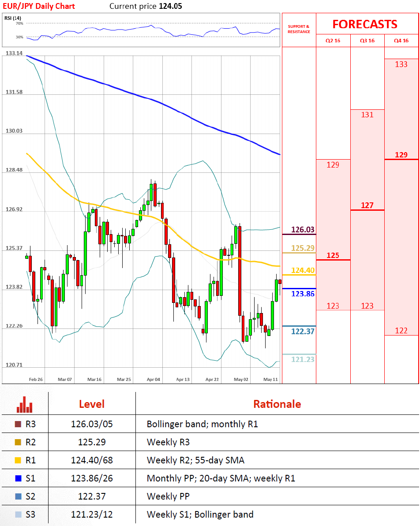420x526 pixels.
Task: Click the 122.26 price axis label
Action: [14, 326]
